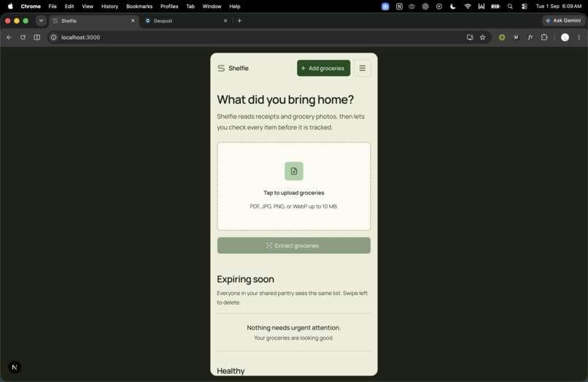Click PDF, JPG, PNG, or WebP text

pyautogui.click(x=294, y=206)
